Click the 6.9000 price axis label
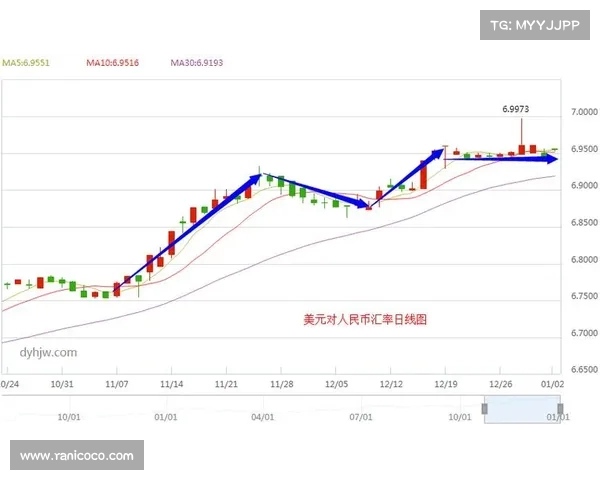 [x=584, y=185]
